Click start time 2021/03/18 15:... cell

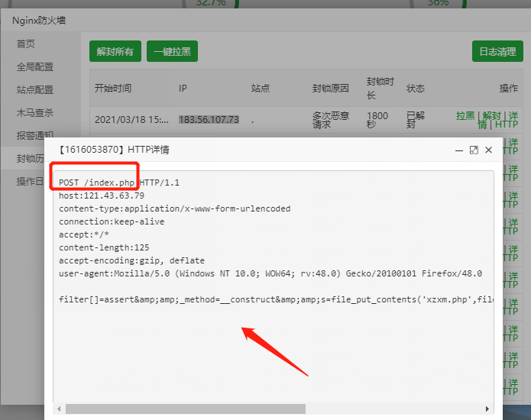[131, 120]
